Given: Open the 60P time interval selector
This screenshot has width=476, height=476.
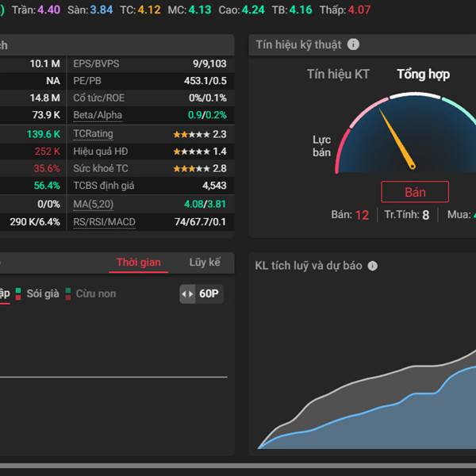Looking at the screenshot, I should tap(209, 294).
